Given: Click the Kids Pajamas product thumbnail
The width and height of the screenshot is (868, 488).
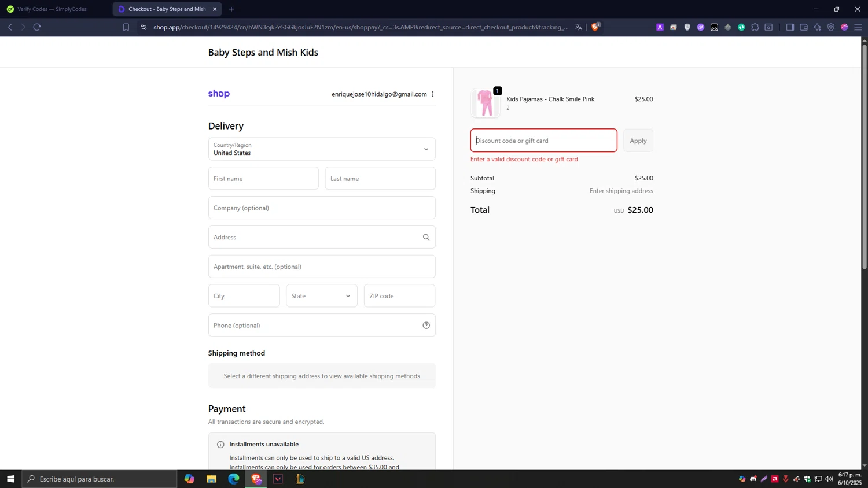Looking at the screenshot, I should pyautogui.click(x=486, y=103).
